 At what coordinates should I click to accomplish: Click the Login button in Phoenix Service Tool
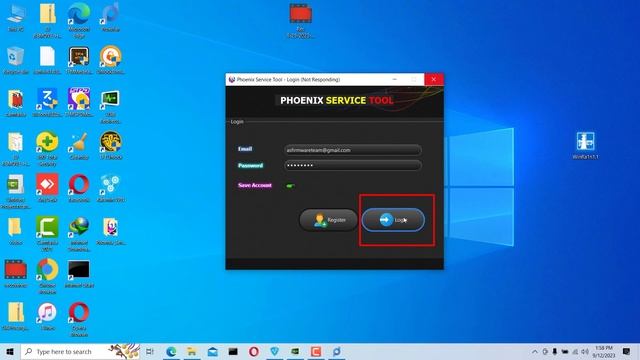(393, 220)
